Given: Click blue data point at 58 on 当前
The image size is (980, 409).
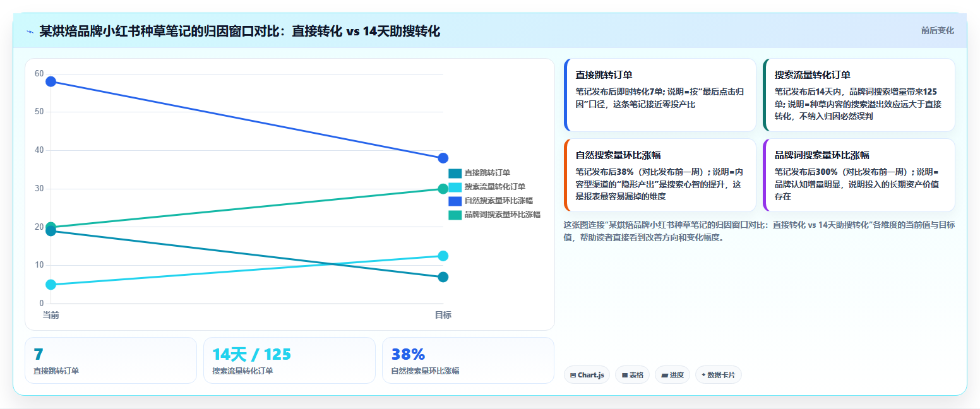Looking at the screenshot, I should [x=51, y=81].
